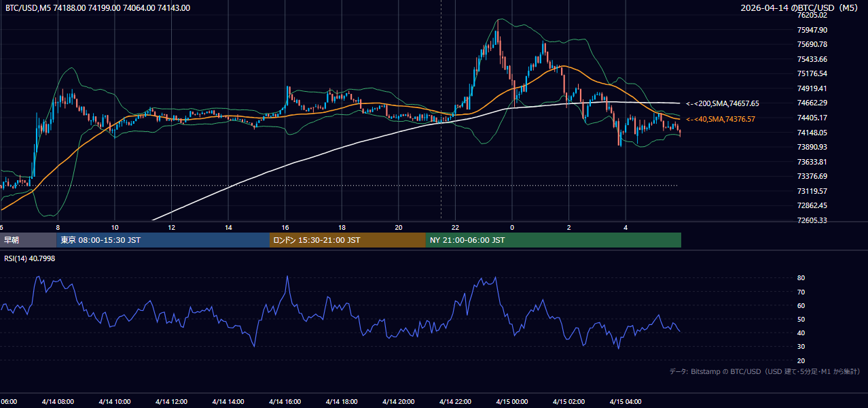Click price axis label 72862.45

[812, 205]
